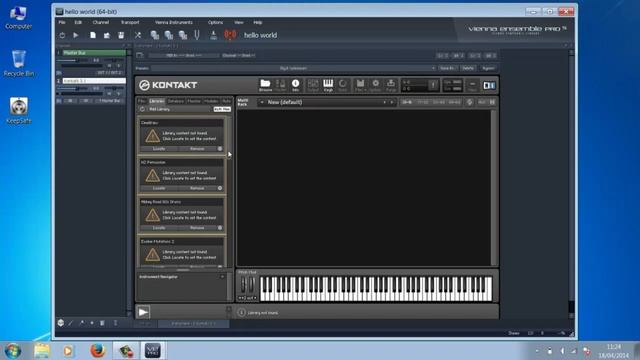Click the open project icon in the toolbar
The image size is (640, 360).
pos(107,36)
